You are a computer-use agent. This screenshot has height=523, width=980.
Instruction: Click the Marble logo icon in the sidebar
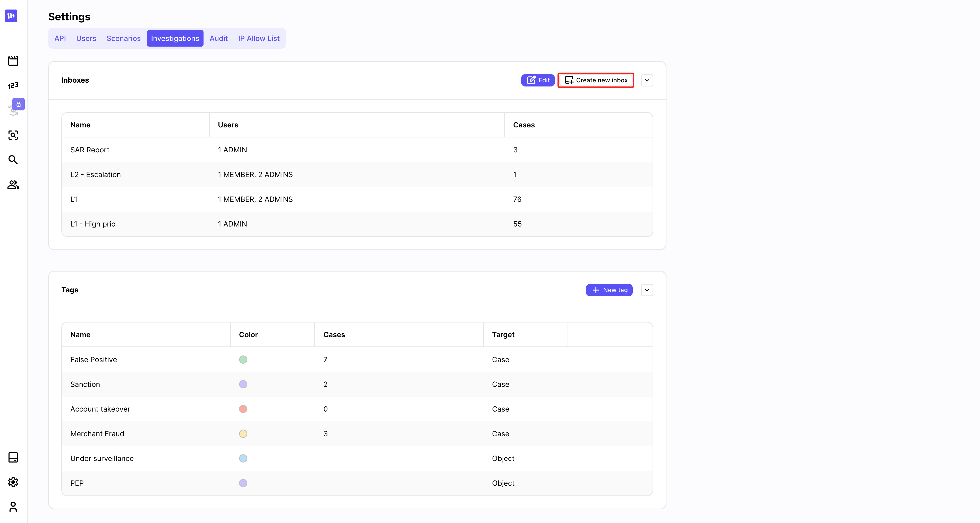coord(11,16)
